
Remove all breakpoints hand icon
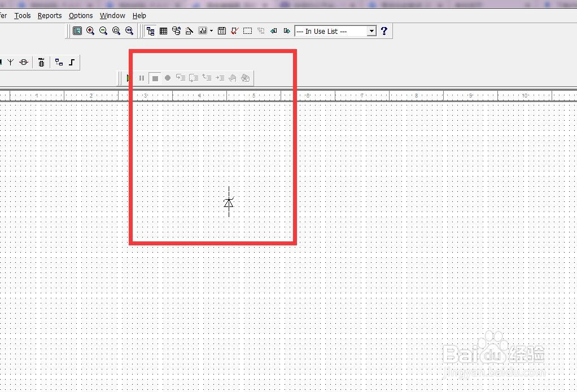pos(246,78)
